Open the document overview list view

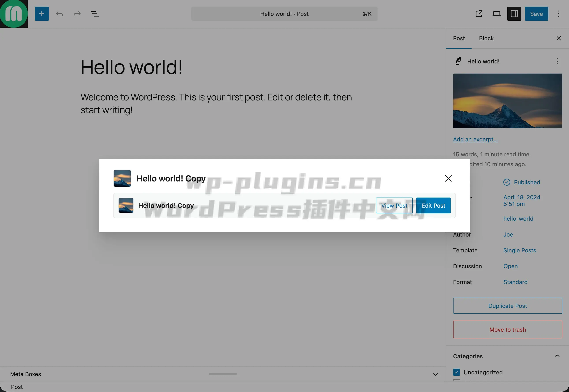(95, 14)
